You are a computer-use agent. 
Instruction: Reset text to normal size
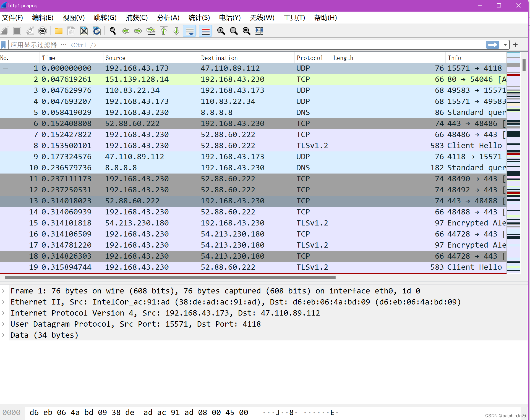click(x=247, y=31)
